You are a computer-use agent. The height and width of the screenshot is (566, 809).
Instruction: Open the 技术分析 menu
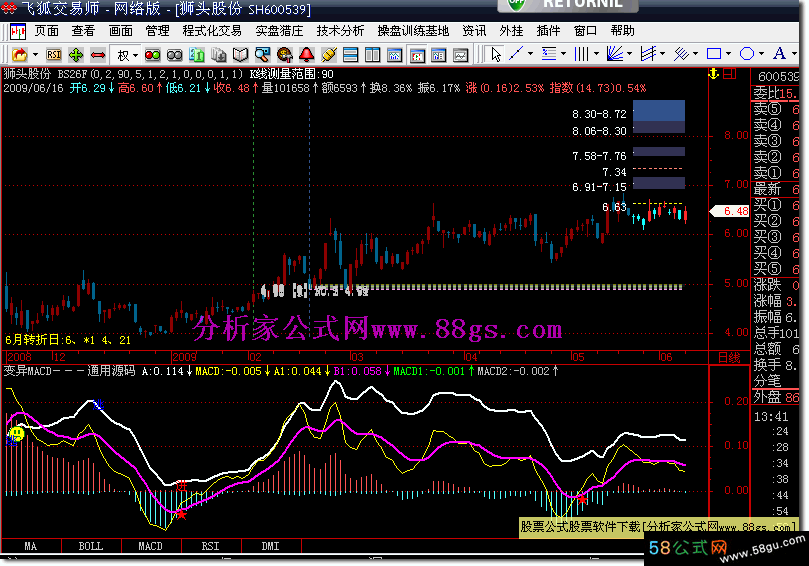(x=340, y=31)
